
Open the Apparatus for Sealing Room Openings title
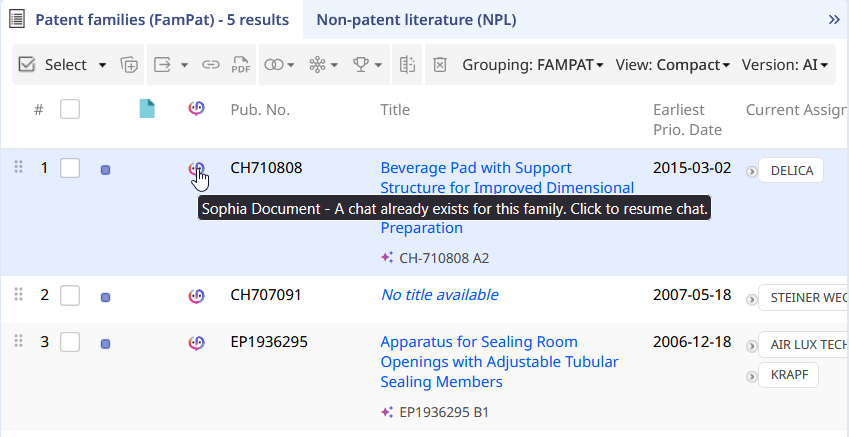click(499, 362)
